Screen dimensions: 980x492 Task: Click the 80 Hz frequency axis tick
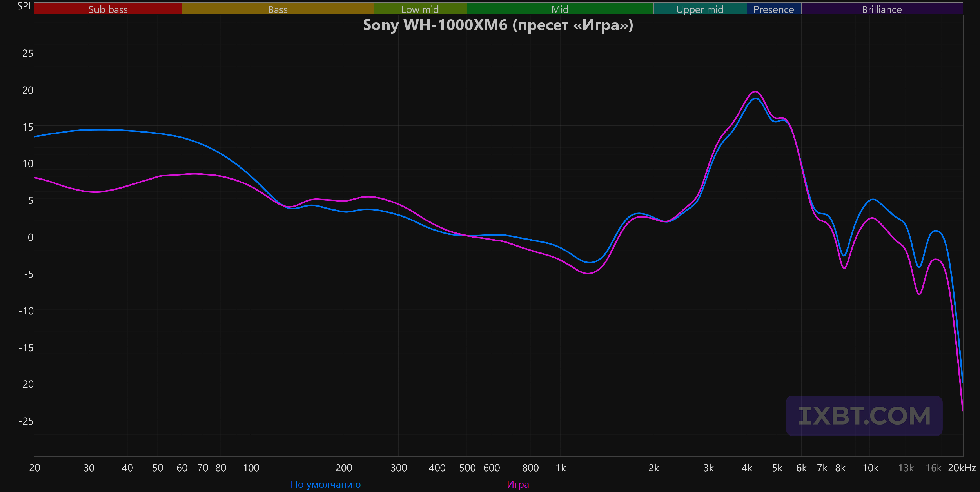point(221,468)
